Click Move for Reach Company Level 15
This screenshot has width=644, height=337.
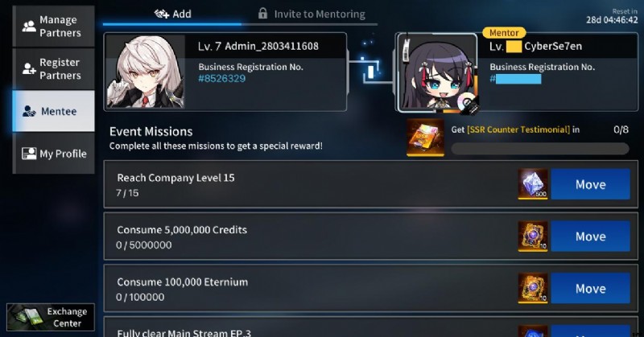(x=590, y=184)
